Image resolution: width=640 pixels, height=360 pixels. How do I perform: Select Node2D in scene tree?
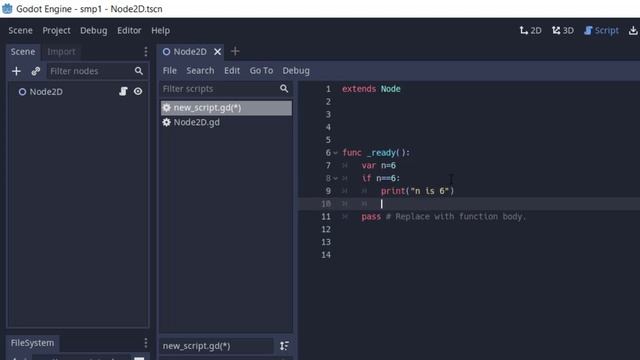pos(46,92)
